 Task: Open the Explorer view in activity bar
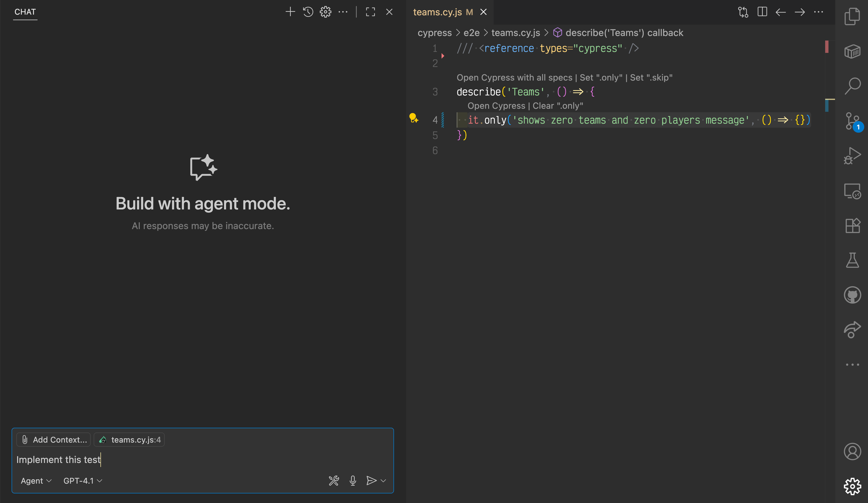point(852,17)
